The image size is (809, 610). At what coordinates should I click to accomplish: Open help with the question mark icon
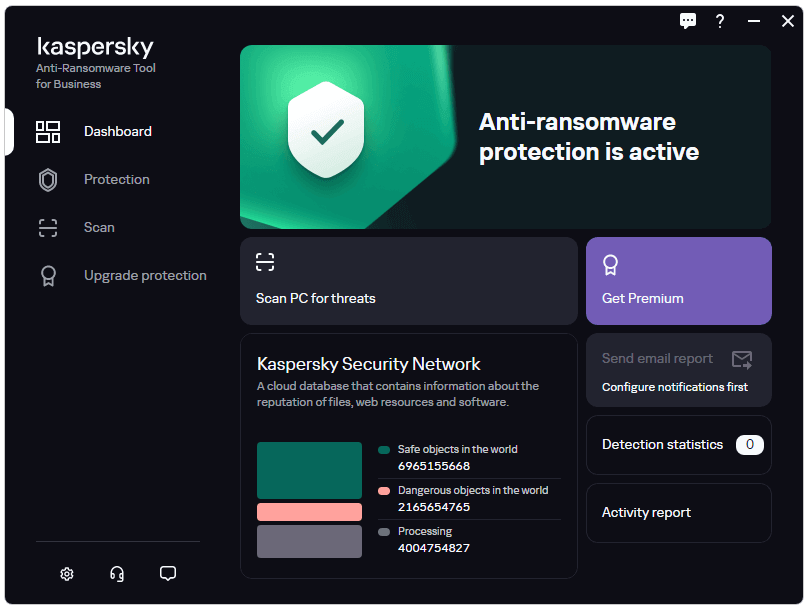[719, 21]
